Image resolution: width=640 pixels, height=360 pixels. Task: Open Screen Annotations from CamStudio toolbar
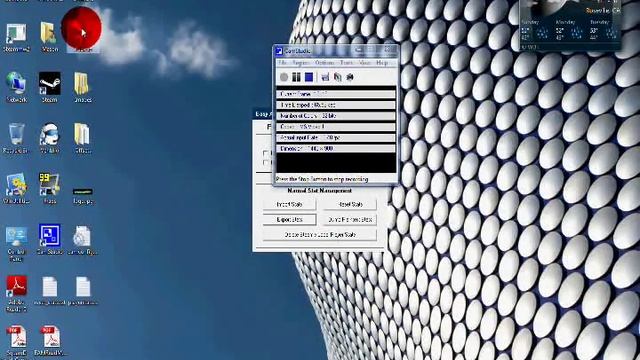(338, 77)
